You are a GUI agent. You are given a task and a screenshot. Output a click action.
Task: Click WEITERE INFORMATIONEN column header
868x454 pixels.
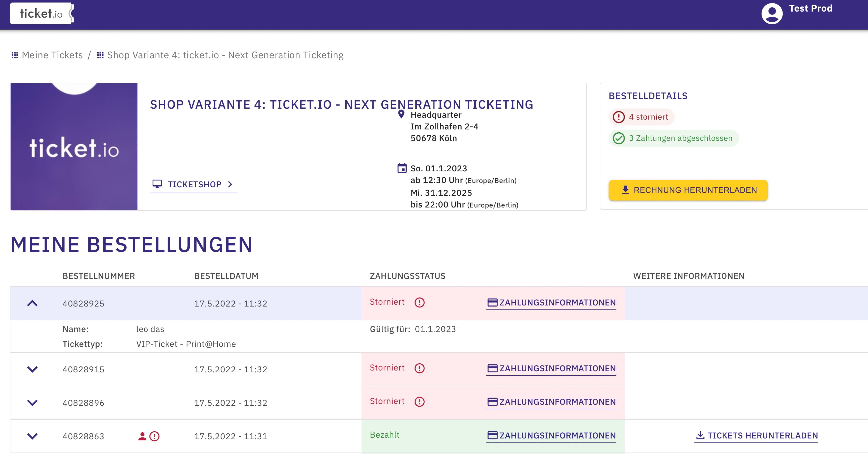[688, 276]
